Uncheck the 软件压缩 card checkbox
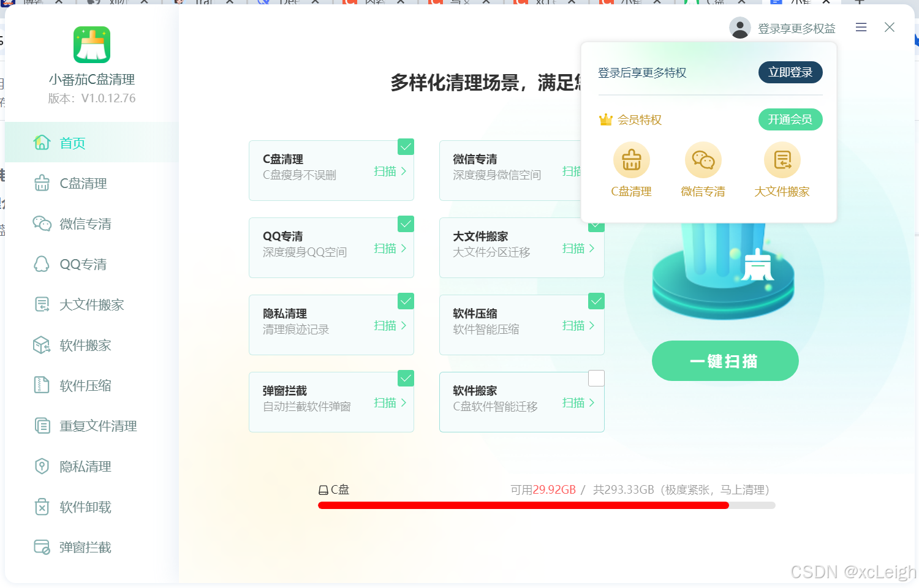Viewport: 919px width, 588px height. 596,301
